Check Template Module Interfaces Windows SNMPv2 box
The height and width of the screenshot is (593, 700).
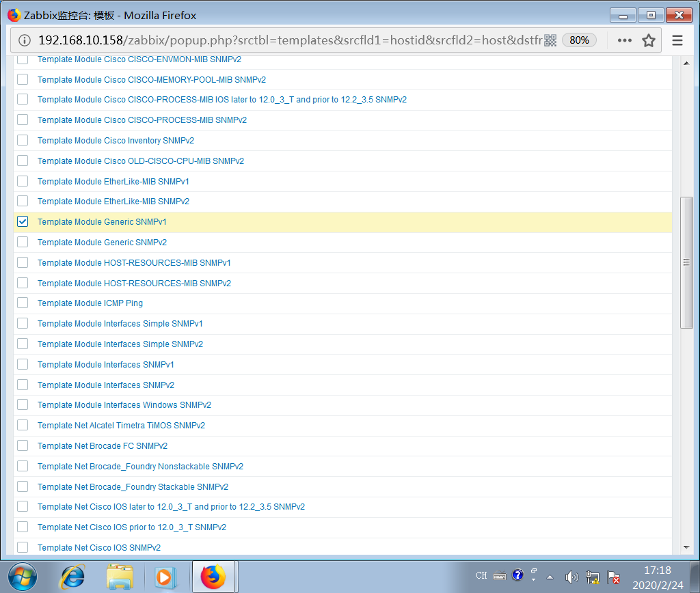click(x=23, y=404)
